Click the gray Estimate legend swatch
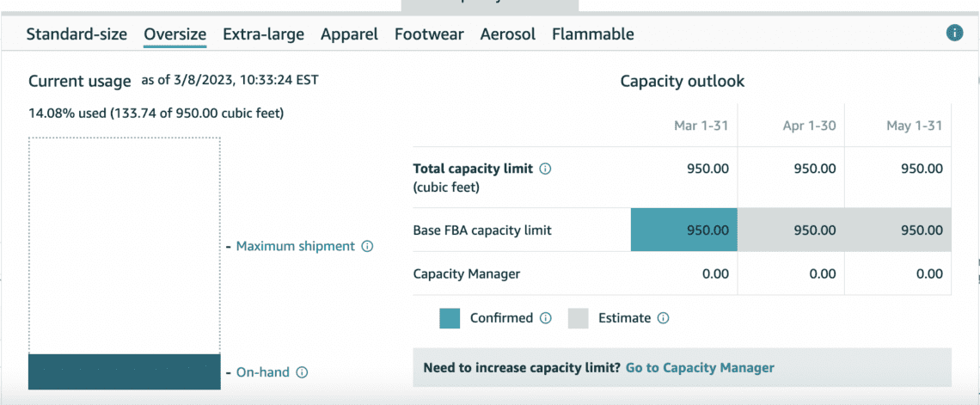Viewport: 980px width, 405px height. 578,318
